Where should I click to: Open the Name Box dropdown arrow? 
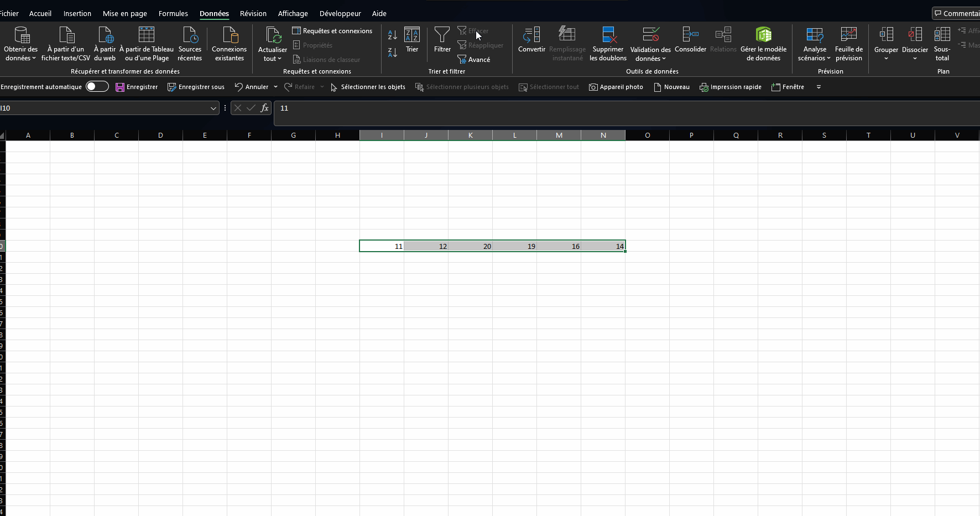coord(213,108)
